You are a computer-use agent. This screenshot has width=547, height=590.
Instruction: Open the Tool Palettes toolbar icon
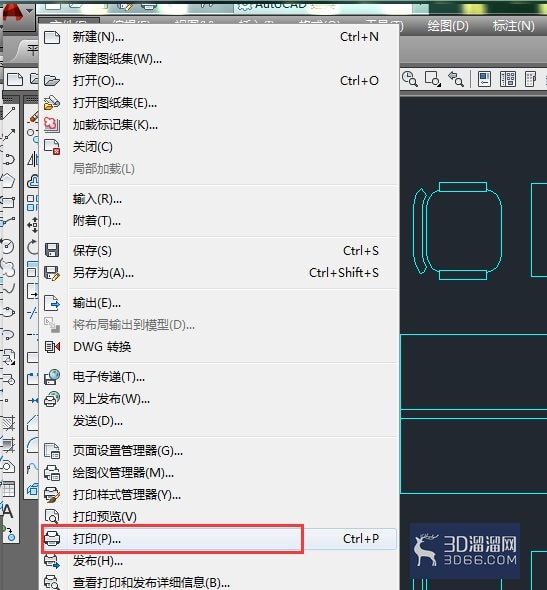coord(530,79)
